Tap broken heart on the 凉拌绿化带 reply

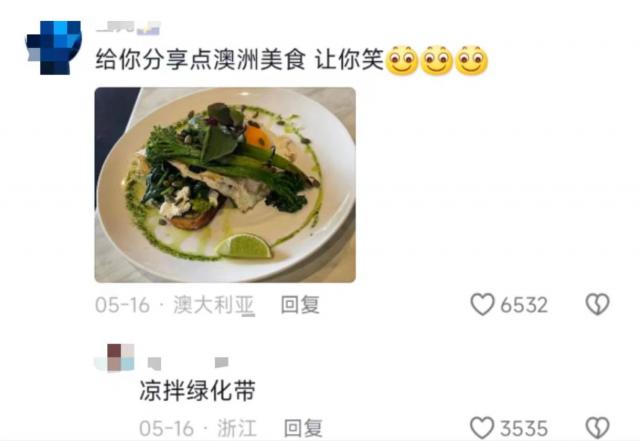[x=598, y=428]
